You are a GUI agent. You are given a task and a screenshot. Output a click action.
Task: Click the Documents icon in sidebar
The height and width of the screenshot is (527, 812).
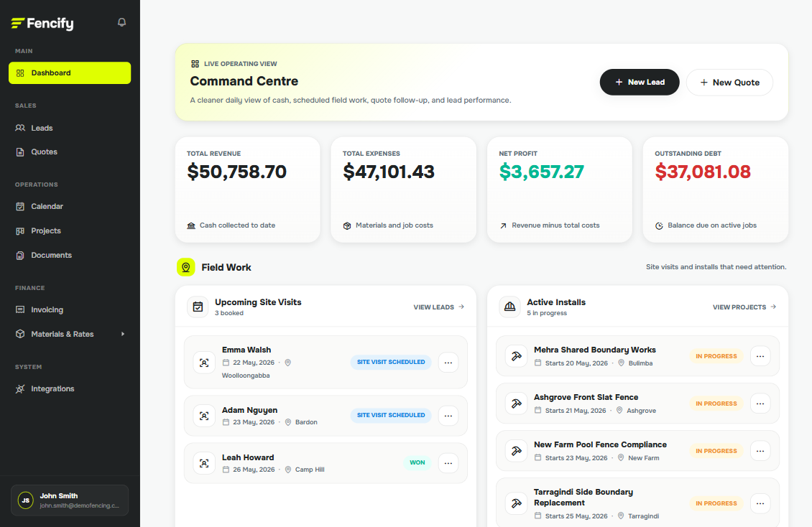click(x=20, y=255)
